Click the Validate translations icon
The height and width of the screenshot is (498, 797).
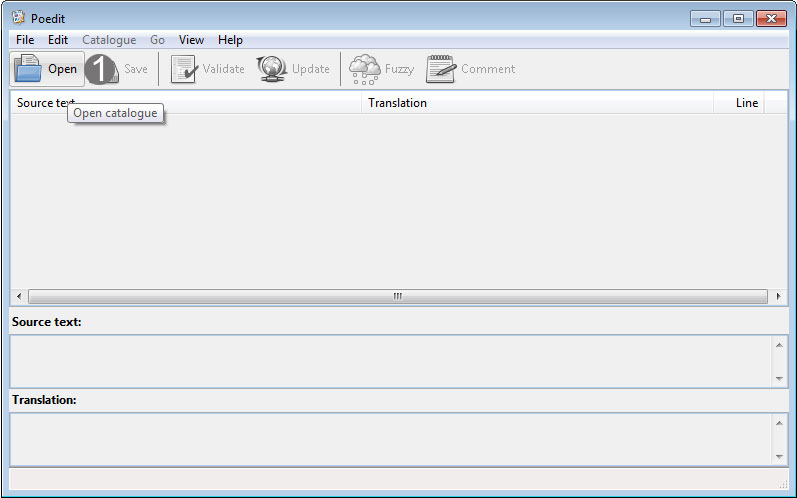tap(184, 69)
